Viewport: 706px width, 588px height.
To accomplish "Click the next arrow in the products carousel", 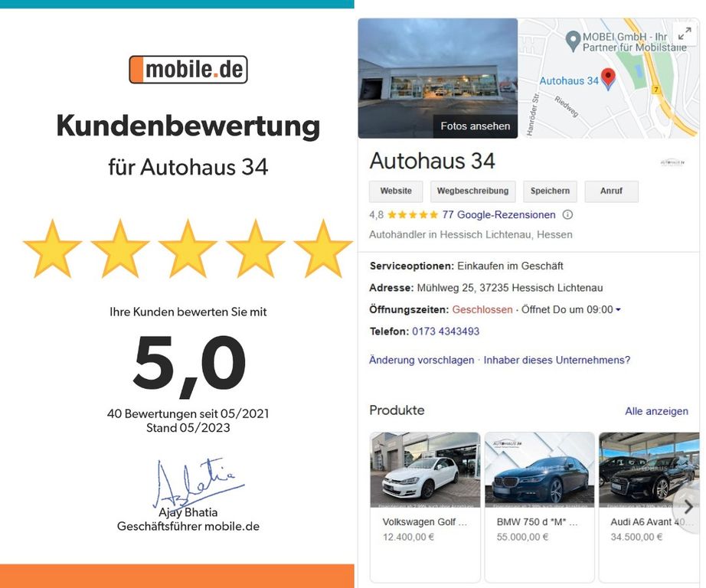I will (688, 507).
